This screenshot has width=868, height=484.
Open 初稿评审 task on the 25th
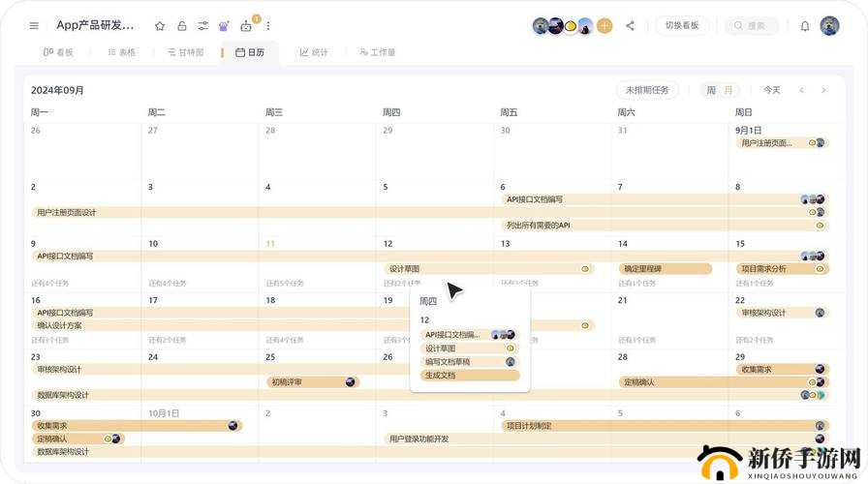point(313,382)
